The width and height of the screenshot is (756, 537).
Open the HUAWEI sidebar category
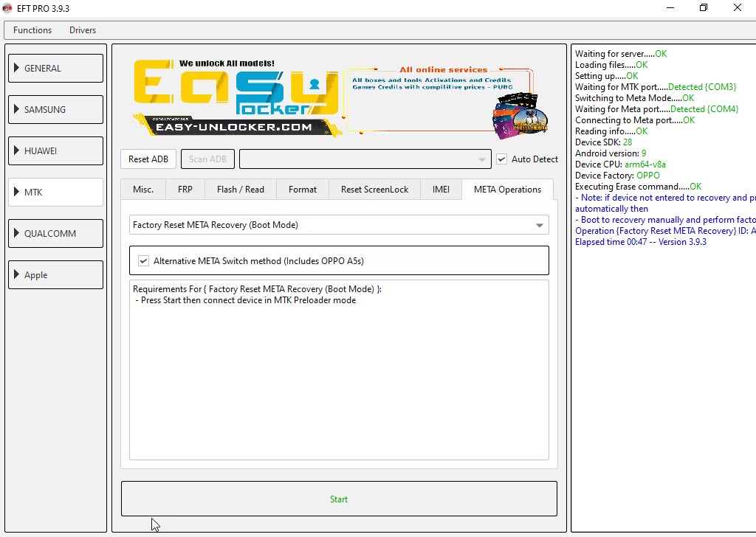[55, 150]
